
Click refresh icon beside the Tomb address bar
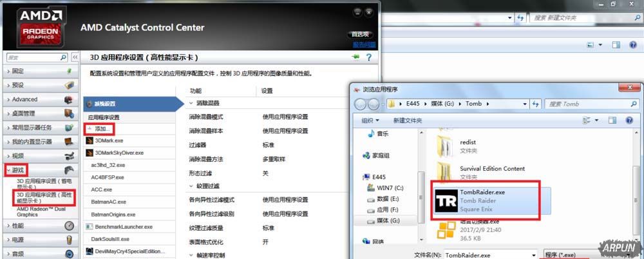(x=535, y=104)
